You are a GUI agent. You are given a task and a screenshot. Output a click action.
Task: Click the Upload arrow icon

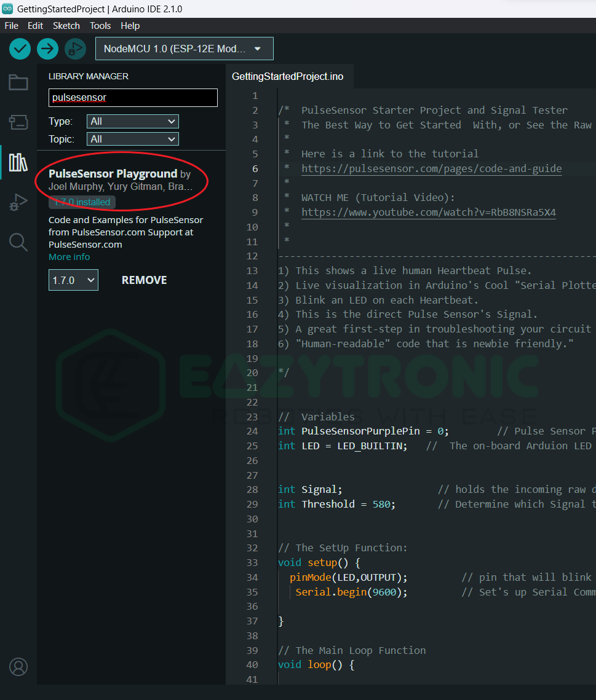click(47, 49)
